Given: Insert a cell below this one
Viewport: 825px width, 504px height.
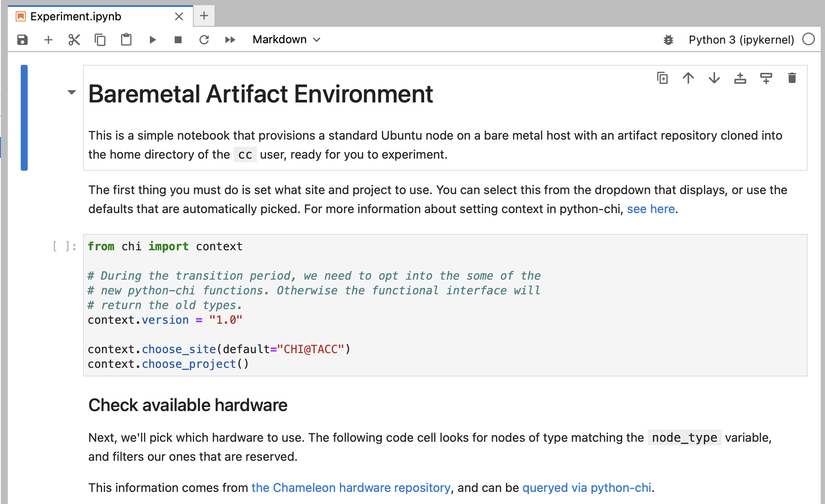Looking at the screenshot, I should tap(766, 78).
